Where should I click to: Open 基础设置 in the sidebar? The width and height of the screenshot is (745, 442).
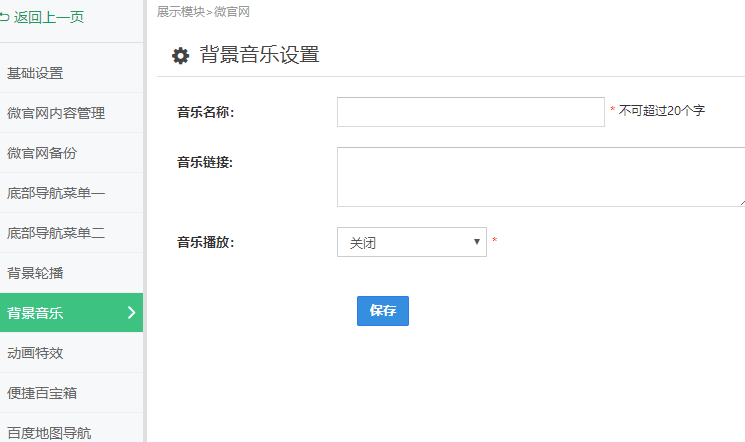pyautogui.click(x=35, y=73)
